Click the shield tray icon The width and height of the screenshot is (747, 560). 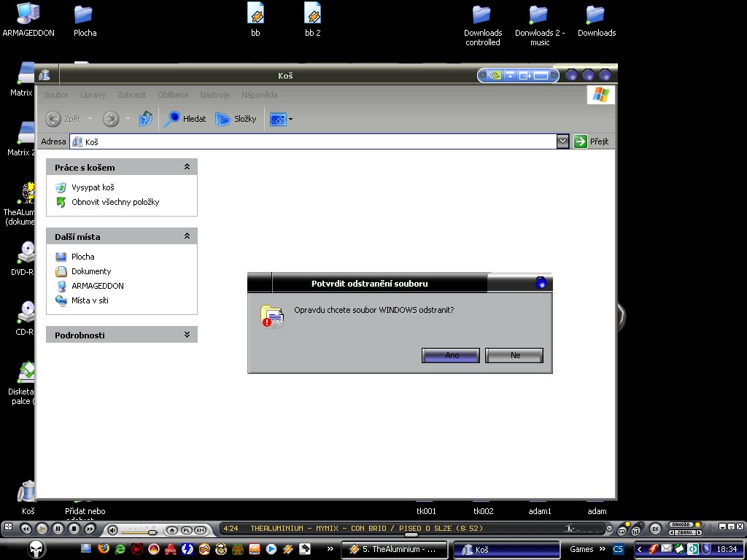point(706,550)
